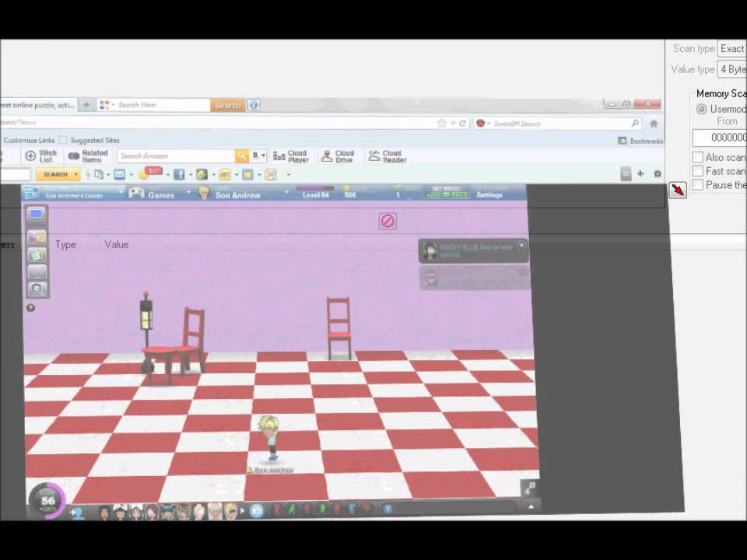Viewport: 747px width, 560px height.
Task: Click the key icon at game's lower right
Action: coord(529,488)
